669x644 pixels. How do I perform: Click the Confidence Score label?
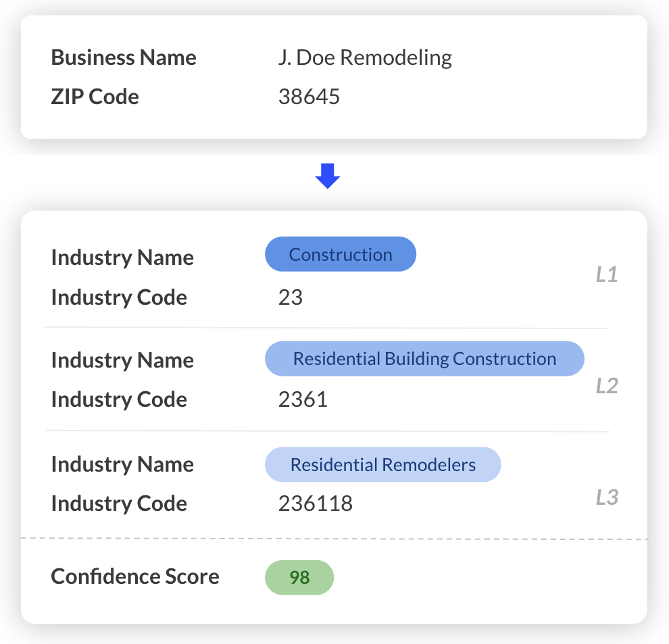135,577
